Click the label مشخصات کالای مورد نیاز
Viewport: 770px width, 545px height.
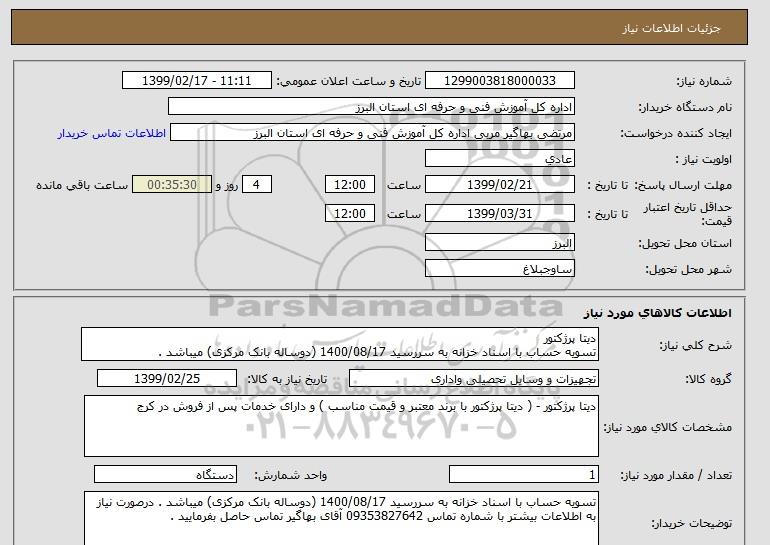click(x=667, y=427)
